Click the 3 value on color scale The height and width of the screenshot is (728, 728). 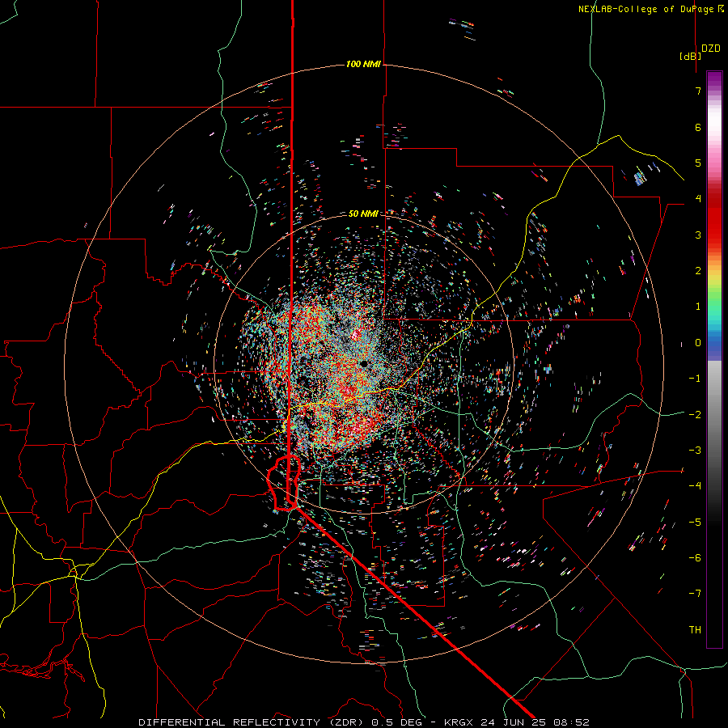698,235
